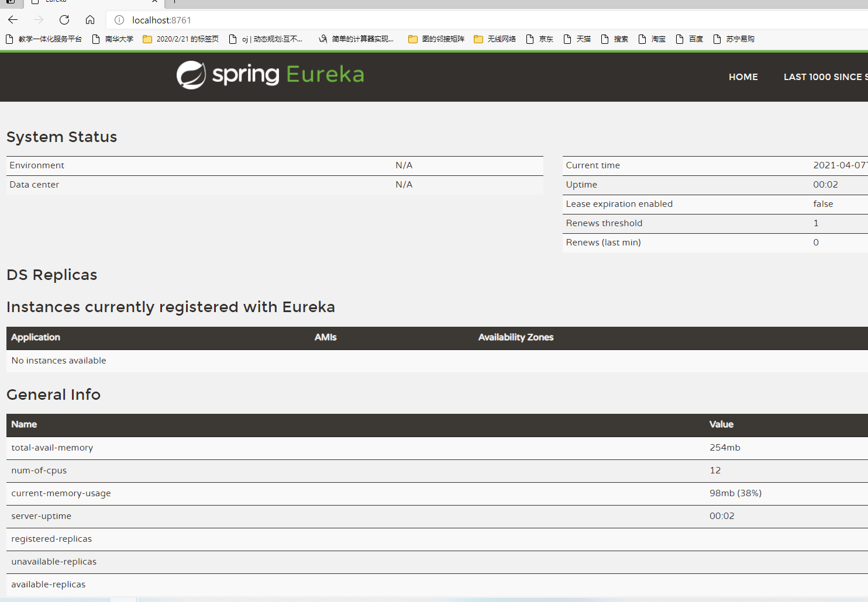Click the Name column header
868x602 pixels.
(x=24, y=424)
